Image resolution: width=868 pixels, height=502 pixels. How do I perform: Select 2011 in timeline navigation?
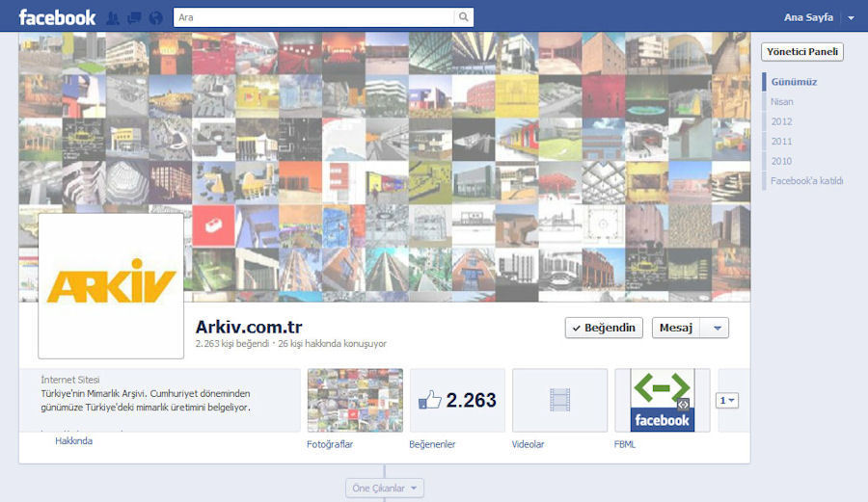tap(781, 142)
